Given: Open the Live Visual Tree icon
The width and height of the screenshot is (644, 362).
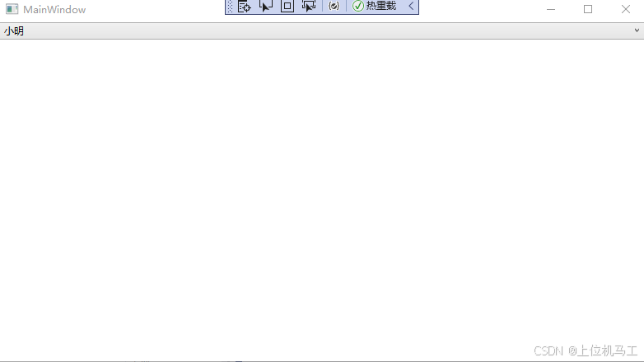Looking at the screenshot, I should point(245,6).
